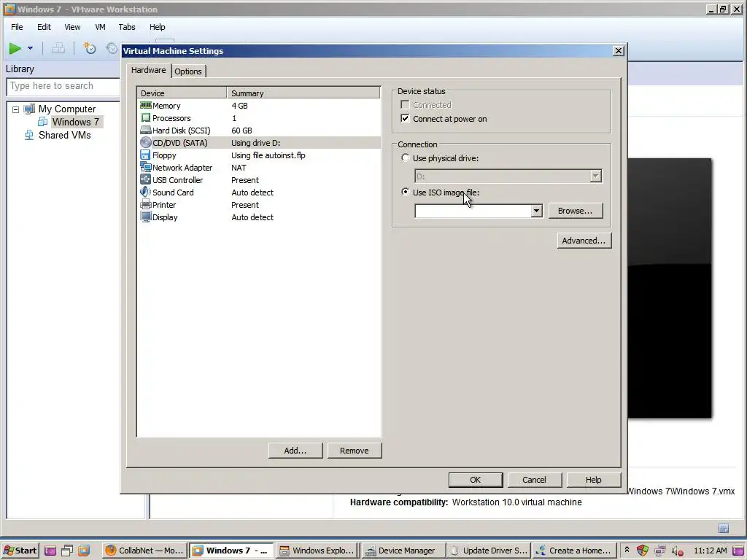Toggle the Connected checkbox
The height and width of the screenshot is (560, 747).
coord(405,105)
